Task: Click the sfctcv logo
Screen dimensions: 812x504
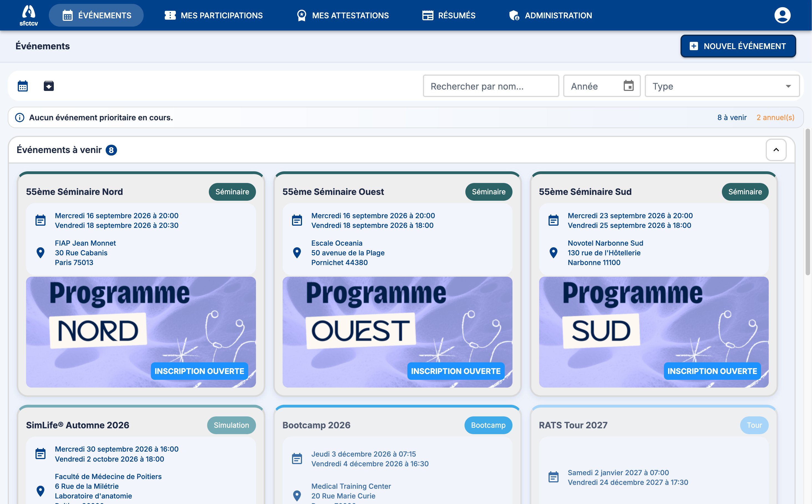Action: pos(29,15)
